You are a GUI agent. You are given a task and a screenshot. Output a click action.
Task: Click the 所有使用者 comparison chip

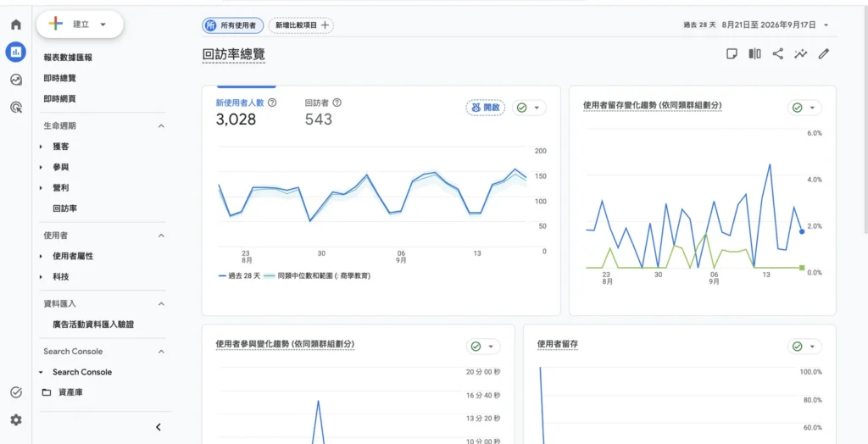(x=232, y=25)
